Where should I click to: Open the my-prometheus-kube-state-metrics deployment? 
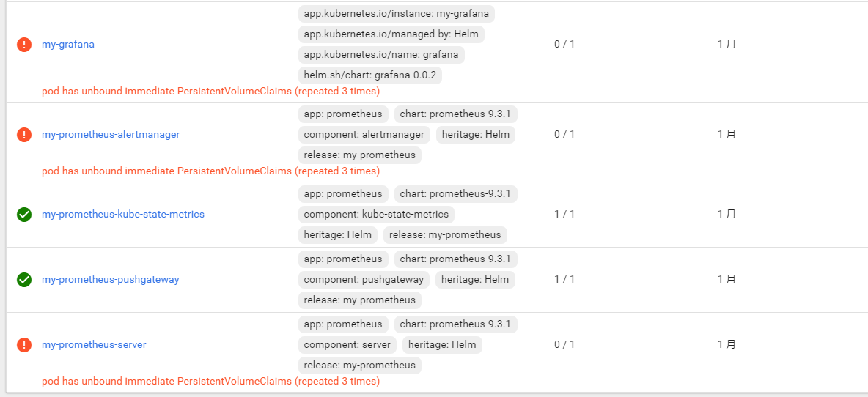123,215
